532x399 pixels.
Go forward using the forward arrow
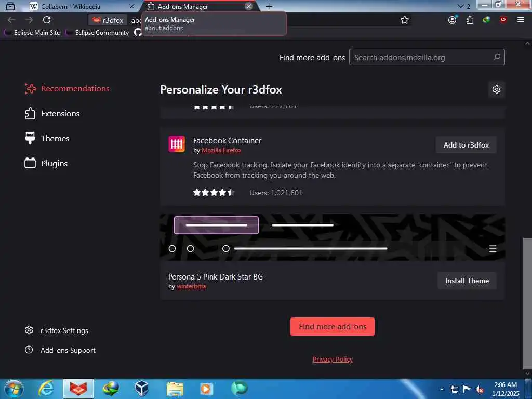pyautogui.click(x=29, y=20)
